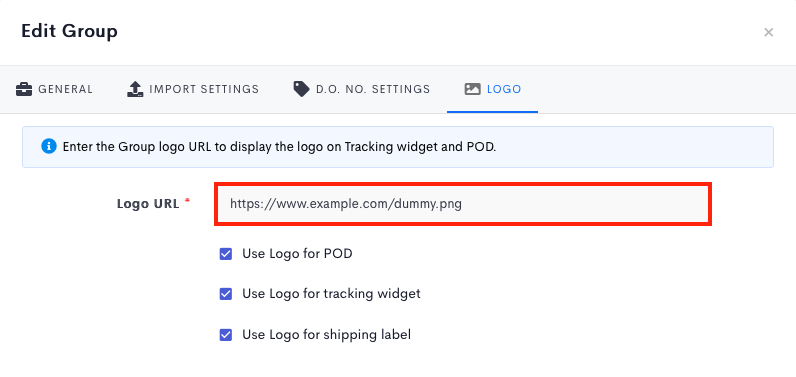
Task: Go to the D.O. NO. SETTINGS tab label
Action: 373,89
